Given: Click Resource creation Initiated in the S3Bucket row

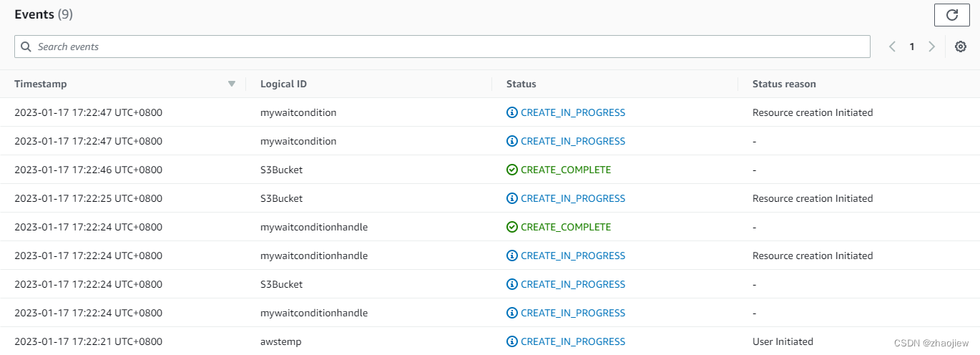Looking at the screenshot, I should coord(813,198).
